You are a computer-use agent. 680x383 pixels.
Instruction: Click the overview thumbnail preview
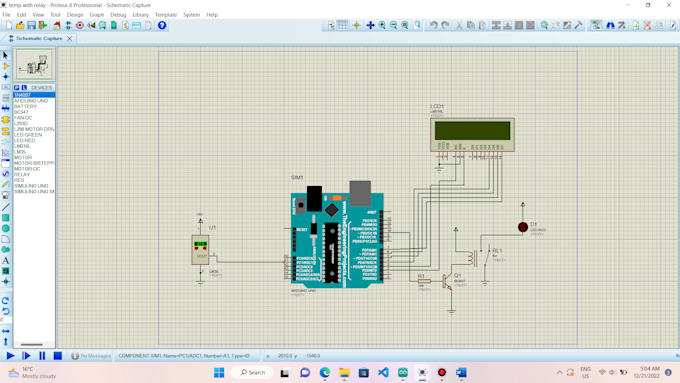coord(34,65)
